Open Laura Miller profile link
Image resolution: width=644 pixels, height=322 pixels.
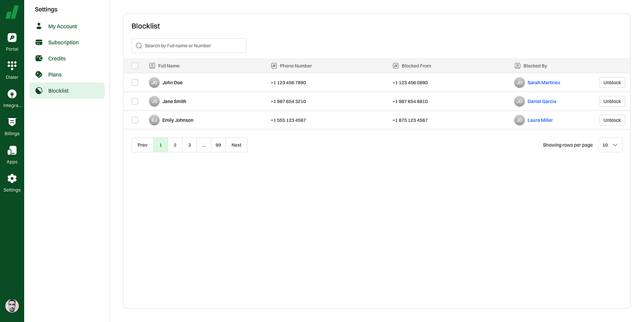pos(540,120)
